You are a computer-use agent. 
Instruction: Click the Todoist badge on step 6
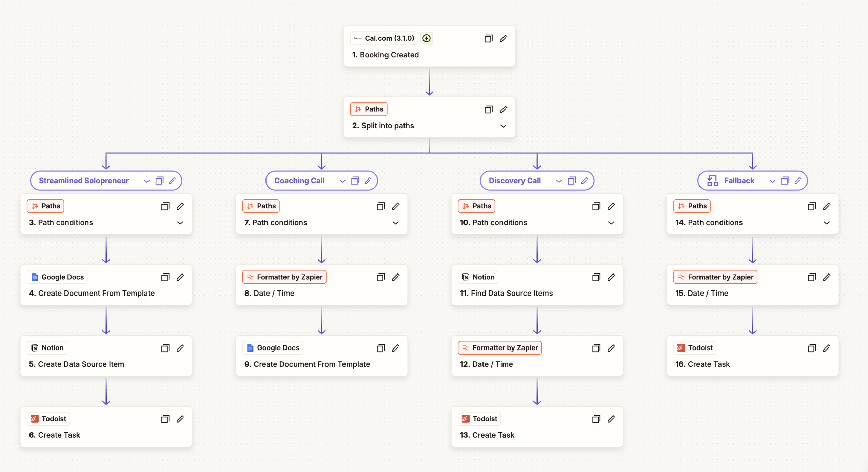point(48,419)
